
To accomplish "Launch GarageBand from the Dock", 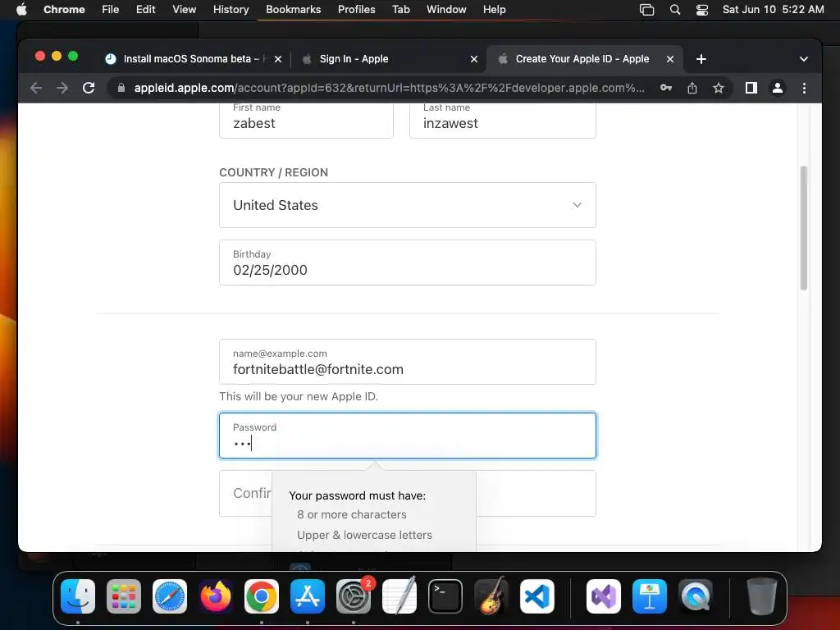I will [x=491, y=596].
